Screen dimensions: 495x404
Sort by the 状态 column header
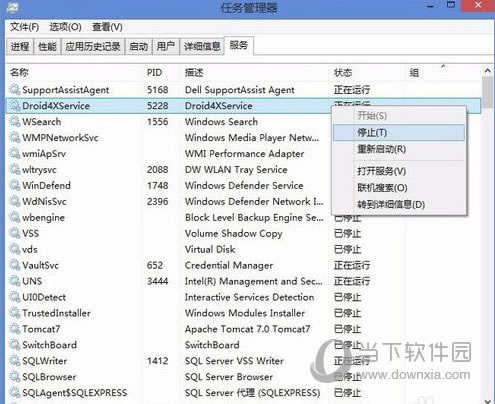coord(368,72)
